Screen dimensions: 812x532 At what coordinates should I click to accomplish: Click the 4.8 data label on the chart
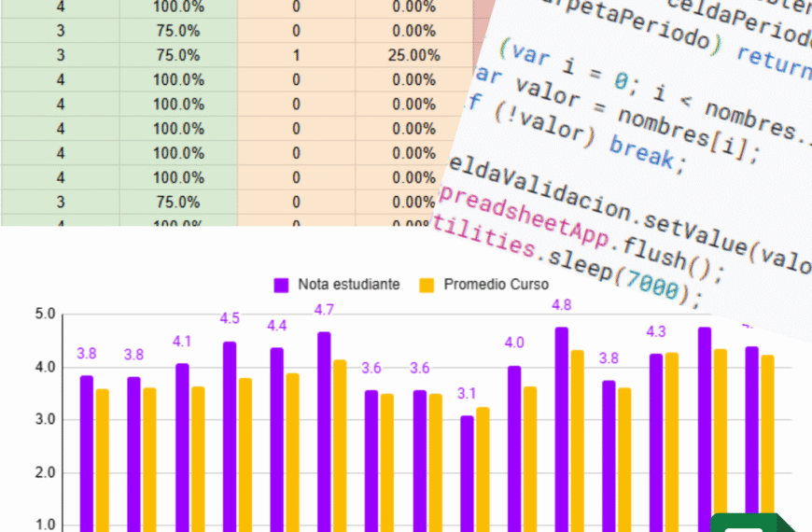(561, 305)
